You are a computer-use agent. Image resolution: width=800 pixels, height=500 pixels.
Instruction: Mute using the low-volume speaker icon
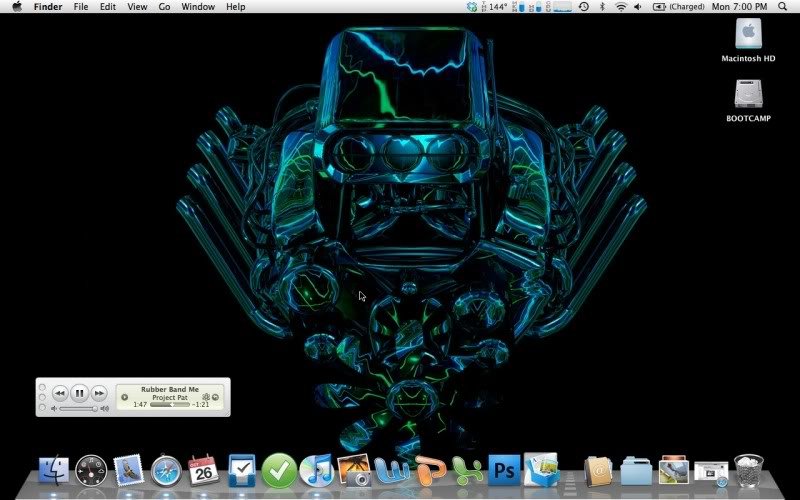(x=54, y=408)
